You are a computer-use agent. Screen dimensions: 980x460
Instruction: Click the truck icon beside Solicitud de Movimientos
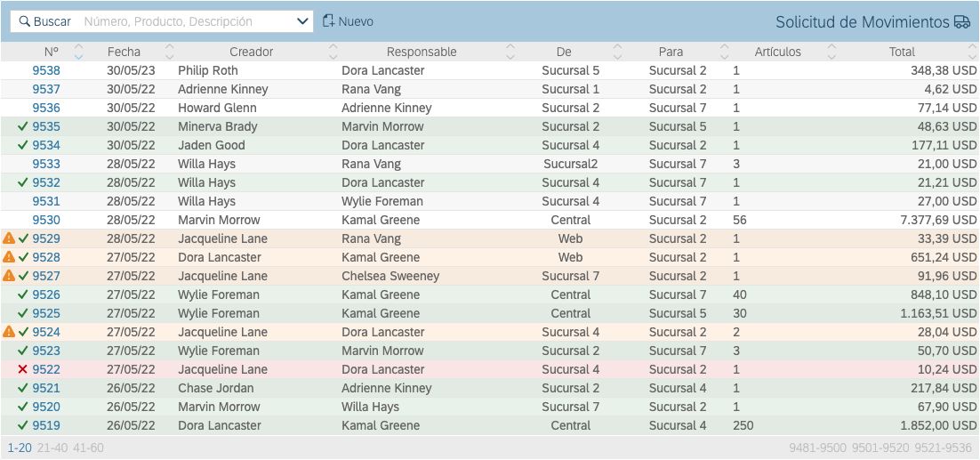click(x=961, y=22)
